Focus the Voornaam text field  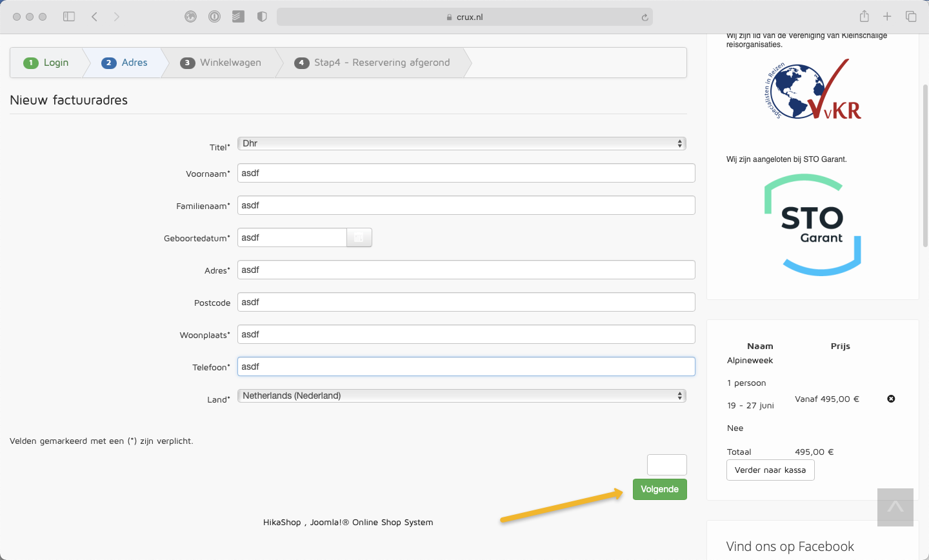(466, 173)
